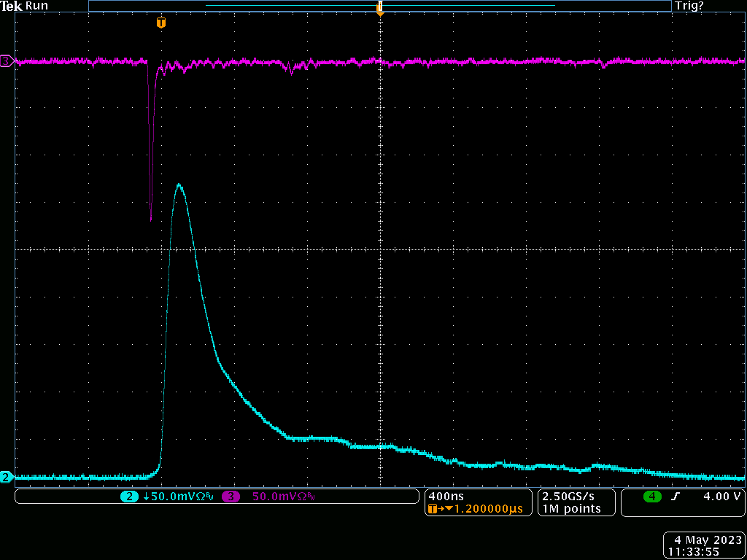The image size is (747, 560).
Task: Click the orange expansion point marker at top
Action: point(379,9)
